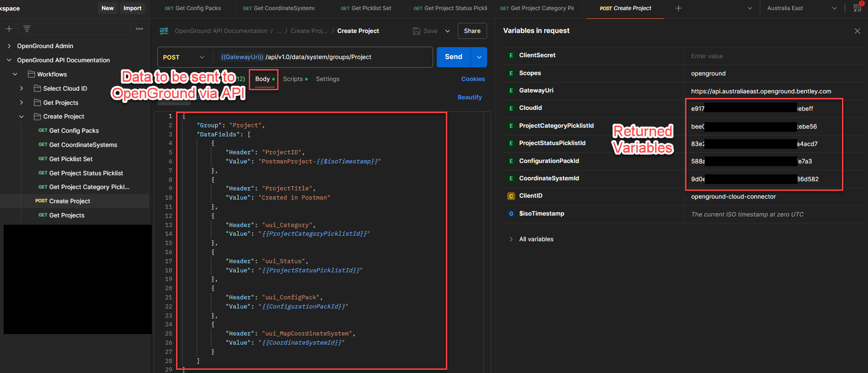
Task: Switch to Get Project Category Picklist tab
Action: coord(537,8)
